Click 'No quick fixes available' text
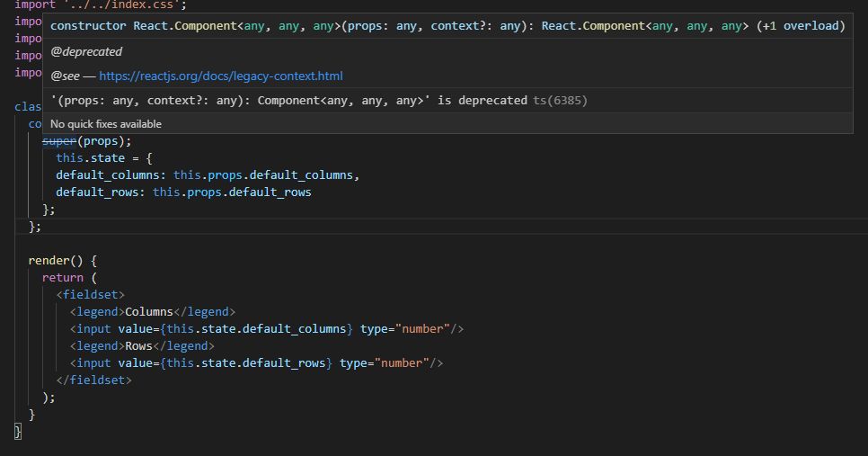Viewport: 868px width, 456px height. point(106,124)
